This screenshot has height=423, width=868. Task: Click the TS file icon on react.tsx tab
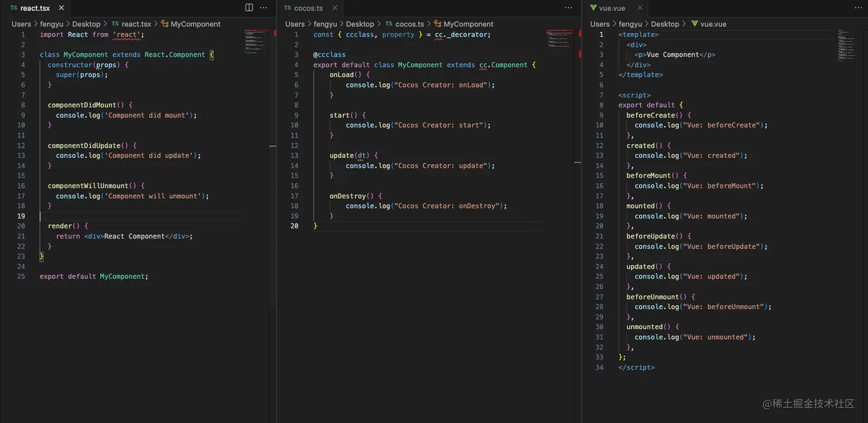point(14,8)
